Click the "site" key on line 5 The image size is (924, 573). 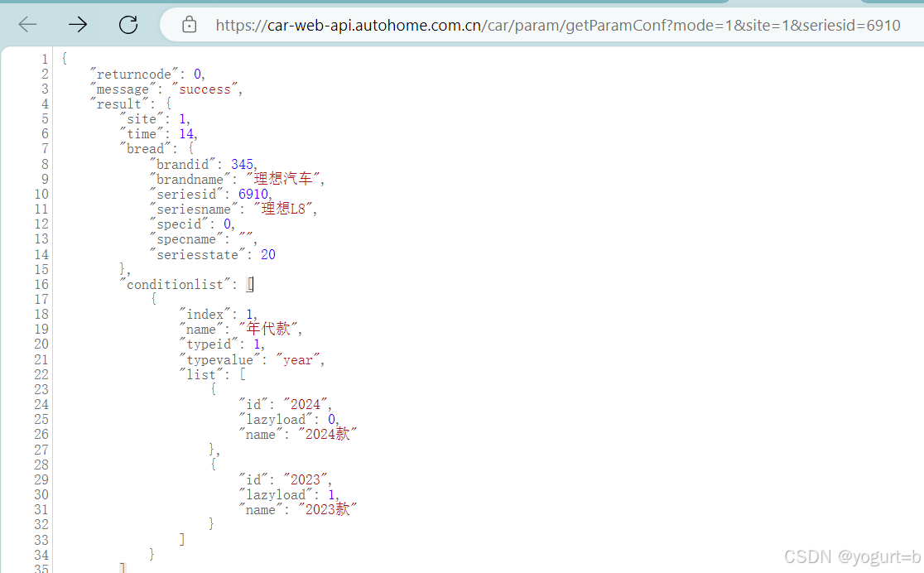142,119
